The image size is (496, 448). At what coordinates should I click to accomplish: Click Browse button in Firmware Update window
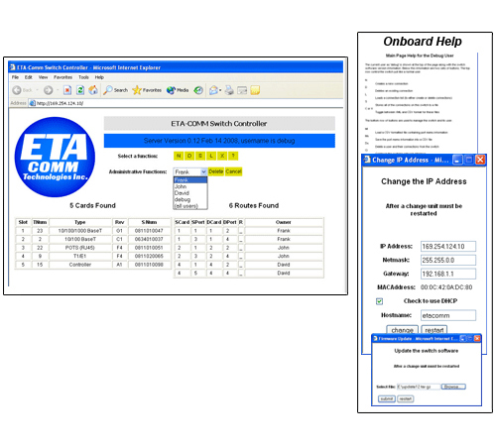tap(453, 387)
